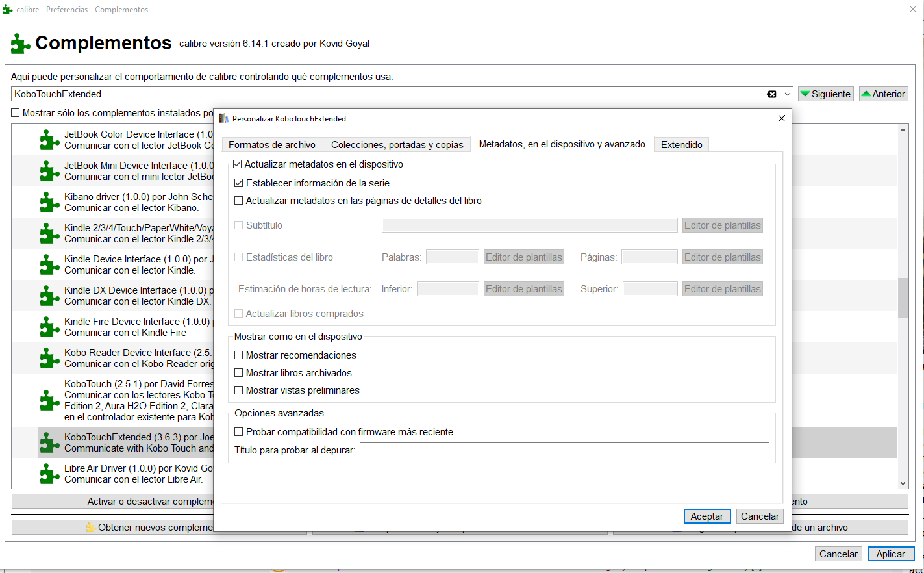Click the large Complementos header puzzle icon
Screen dimensions: 924x573
tap(21, 44)
